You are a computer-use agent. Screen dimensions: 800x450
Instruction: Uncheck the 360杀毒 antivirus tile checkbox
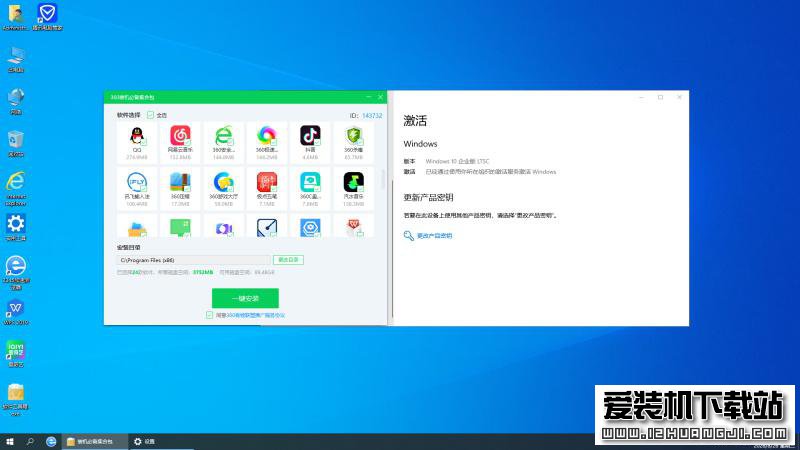(360, 142)
